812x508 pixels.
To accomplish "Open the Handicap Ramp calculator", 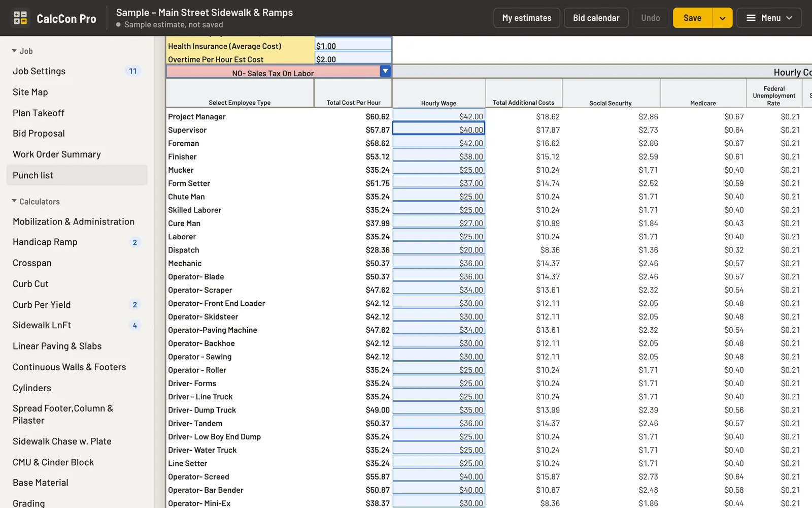I will click(x=77, y=242).
